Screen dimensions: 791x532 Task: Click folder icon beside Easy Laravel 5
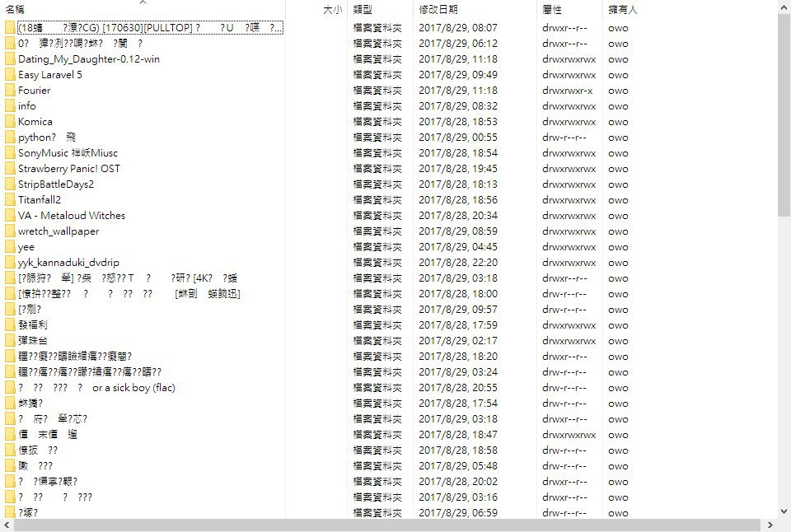coord(10,75)
